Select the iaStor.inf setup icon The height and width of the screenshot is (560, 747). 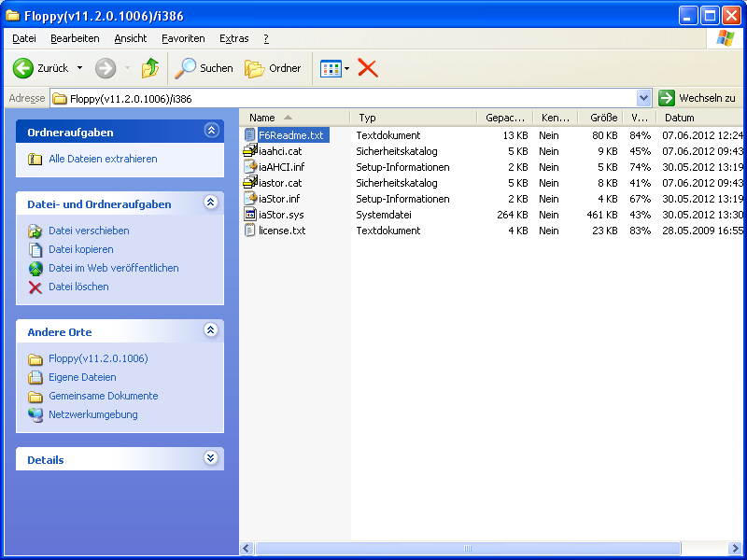[x=250, y=199]
